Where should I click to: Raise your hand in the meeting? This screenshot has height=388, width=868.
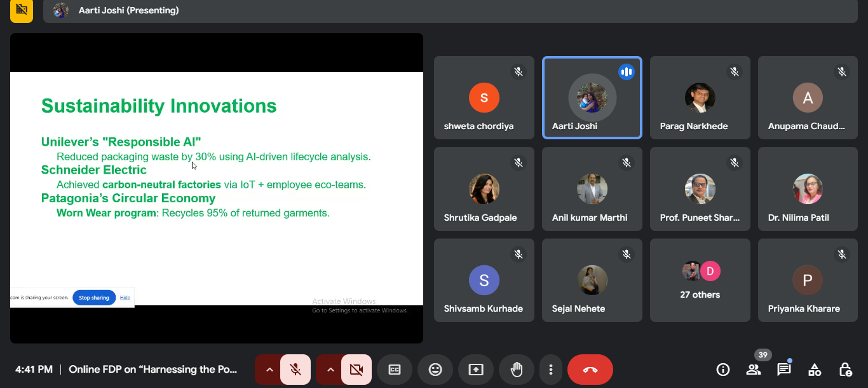[517, 370]
